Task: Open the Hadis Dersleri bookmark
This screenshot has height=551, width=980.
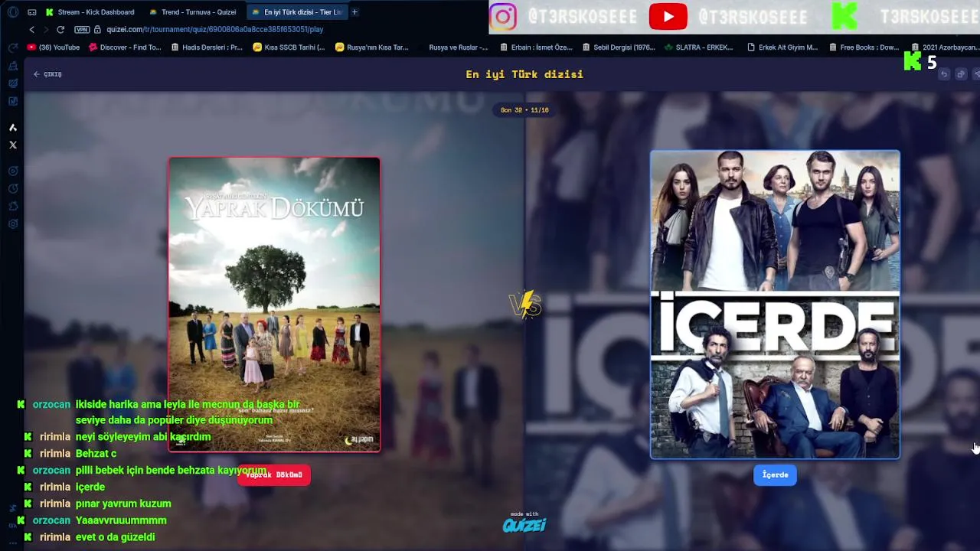Action: coord(207,47)
